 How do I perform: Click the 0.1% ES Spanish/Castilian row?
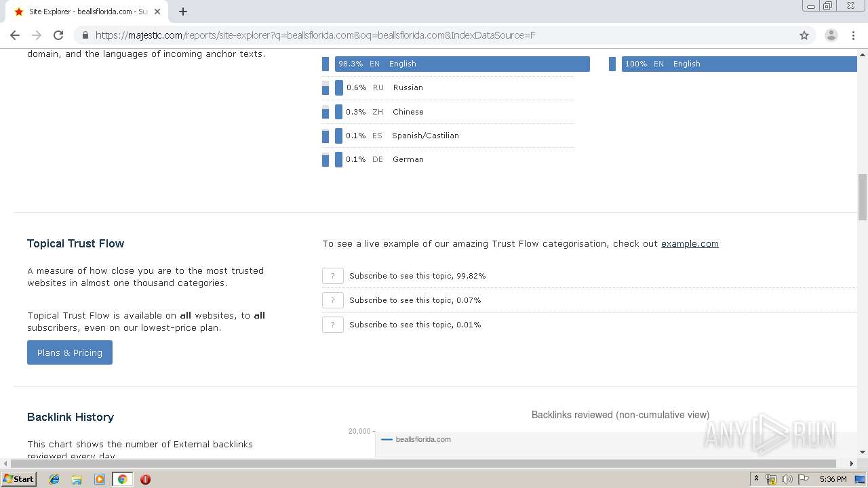(448, 136)
